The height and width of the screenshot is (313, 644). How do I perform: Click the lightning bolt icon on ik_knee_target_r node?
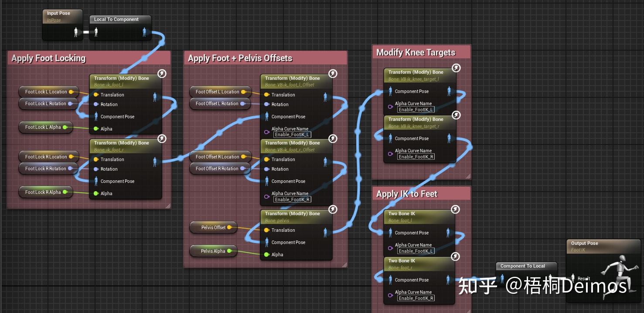coord(455,115)
